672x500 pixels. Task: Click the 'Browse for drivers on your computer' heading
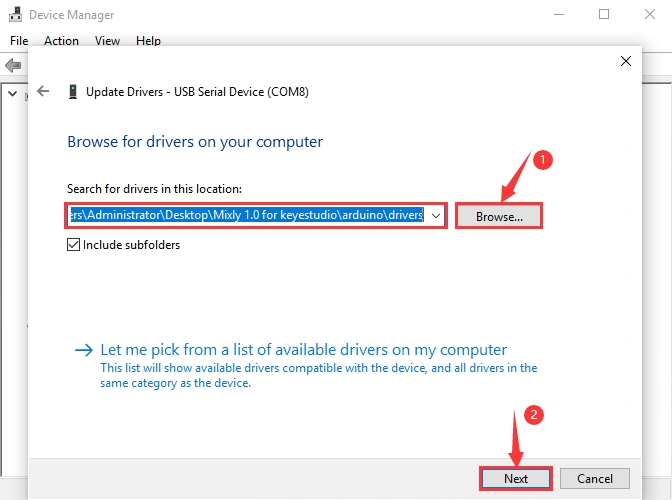click(195, 142)
